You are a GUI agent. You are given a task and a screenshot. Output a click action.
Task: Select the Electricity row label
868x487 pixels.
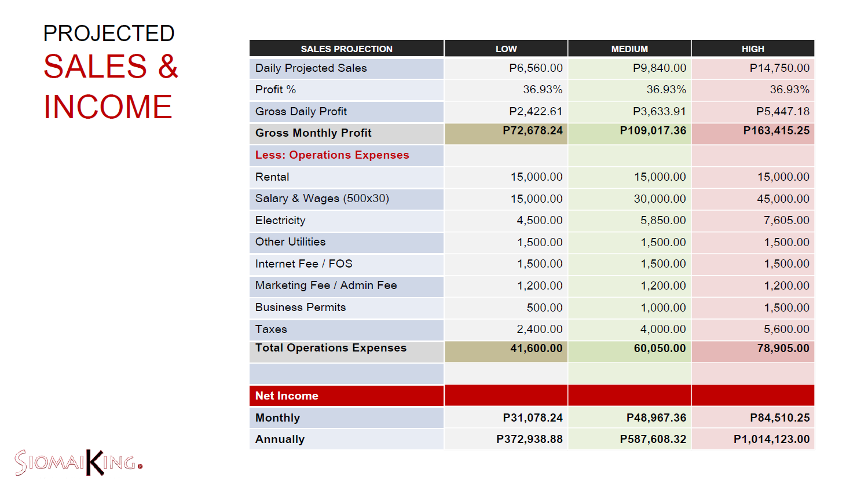coord(280,221)
